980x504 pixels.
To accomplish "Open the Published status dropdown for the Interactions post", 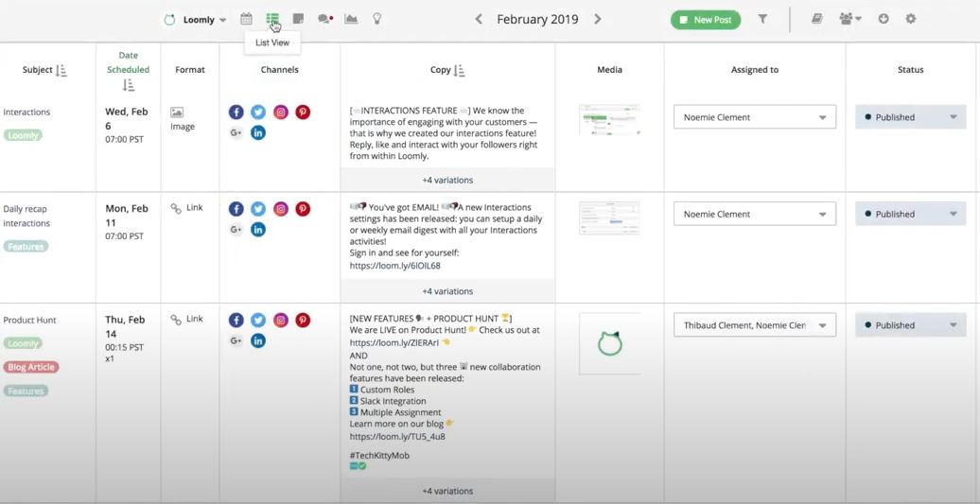I will pos(910,117).
